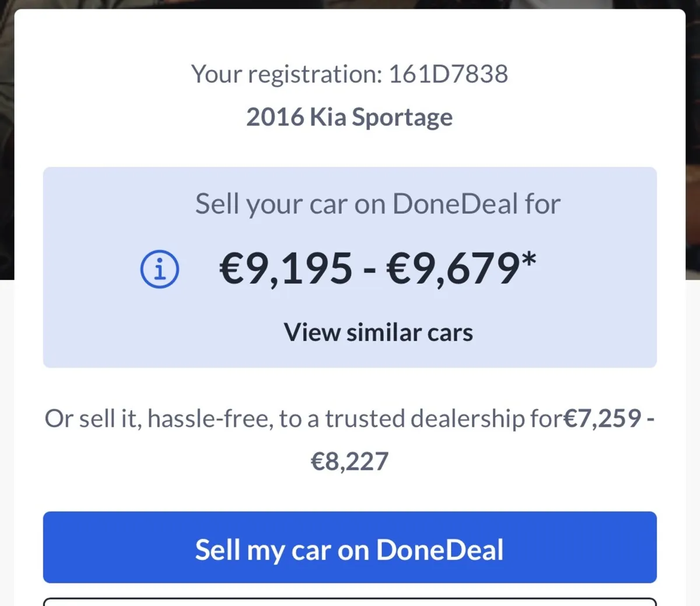Click 'Sell my car on DoneDeal' button

point(350,548)
